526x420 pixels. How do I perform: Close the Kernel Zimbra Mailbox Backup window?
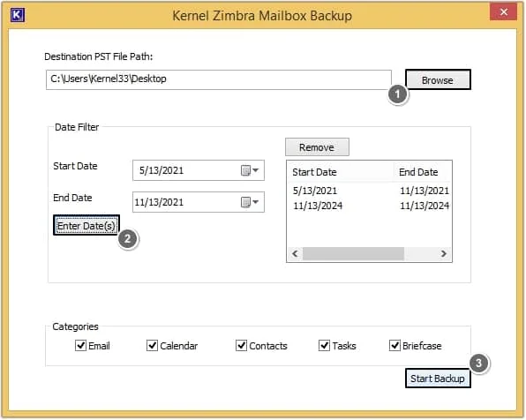tap(503, 12)
